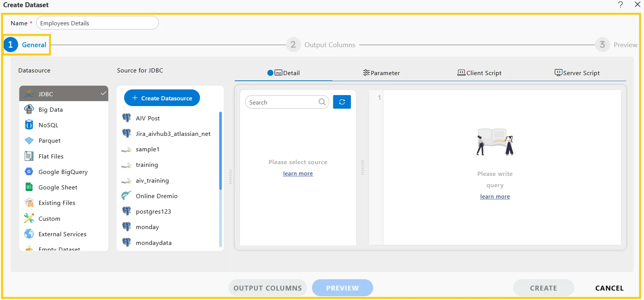This screenshot has width=644, height=300.
Task: Click the Big Data icon
Action: tap(29, 109)
